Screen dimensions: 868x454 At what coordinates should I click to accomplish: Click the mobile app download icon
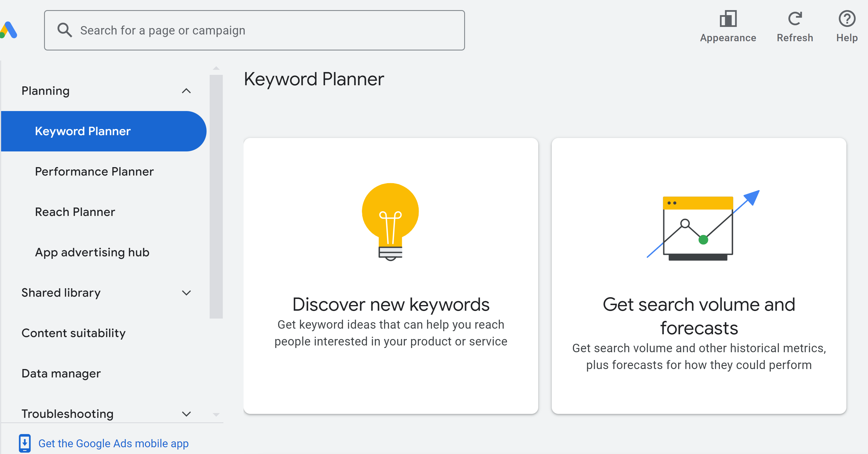[x=25, y=443]
